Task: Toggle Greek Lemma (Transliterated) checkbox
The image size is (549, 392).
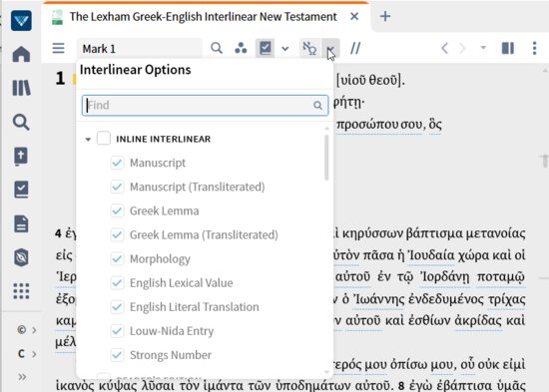Action: pyautogui.click(x=117, y=234)
